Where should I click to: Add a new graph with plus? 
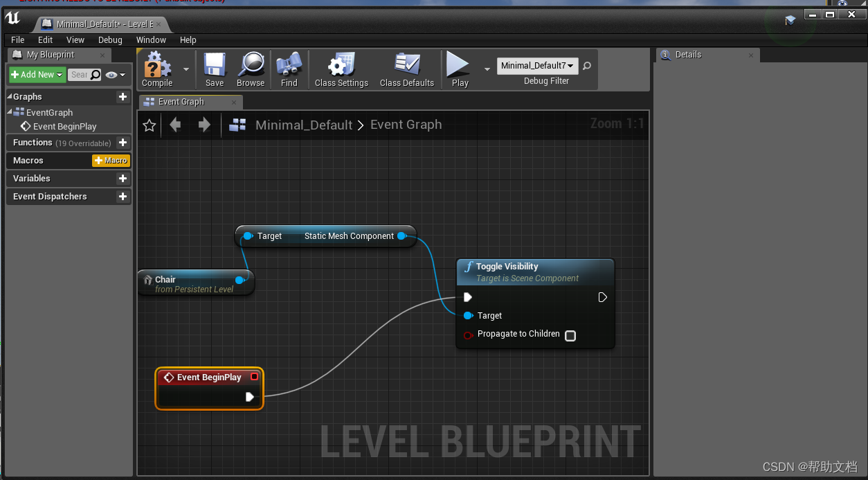123,97
